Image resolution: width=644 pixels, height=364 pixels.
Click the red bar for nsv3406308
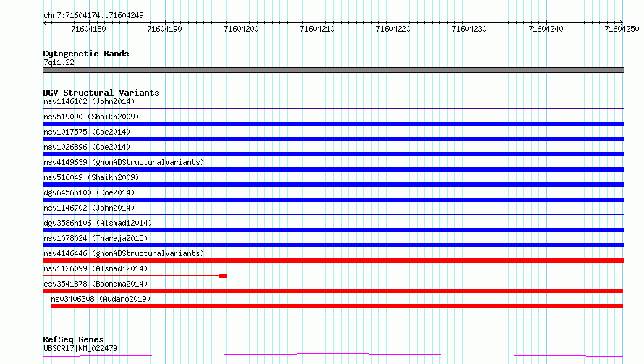click(x=337, y=306)
